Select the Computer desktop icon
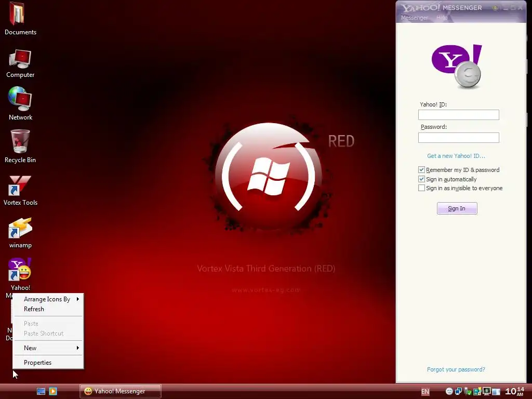 point(20,64)
